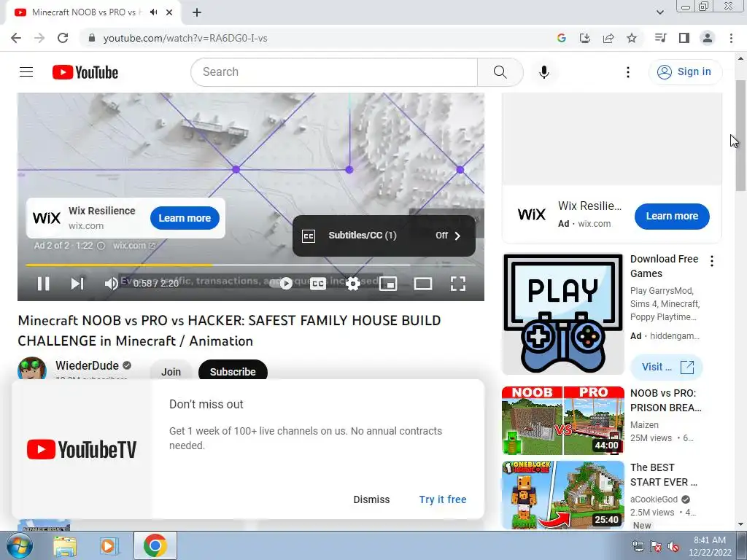Click the magnifier search button
Screen dimensions: 747x560
(500, 72)
